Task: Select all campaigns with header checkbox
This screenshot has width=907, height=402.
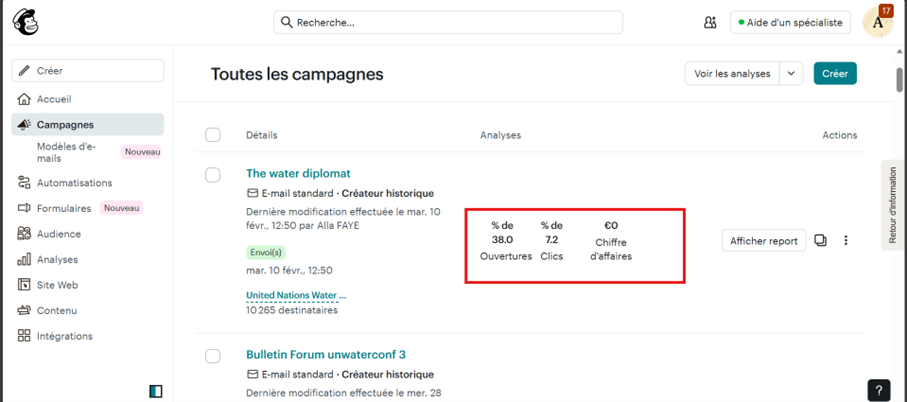Action: 213,135
